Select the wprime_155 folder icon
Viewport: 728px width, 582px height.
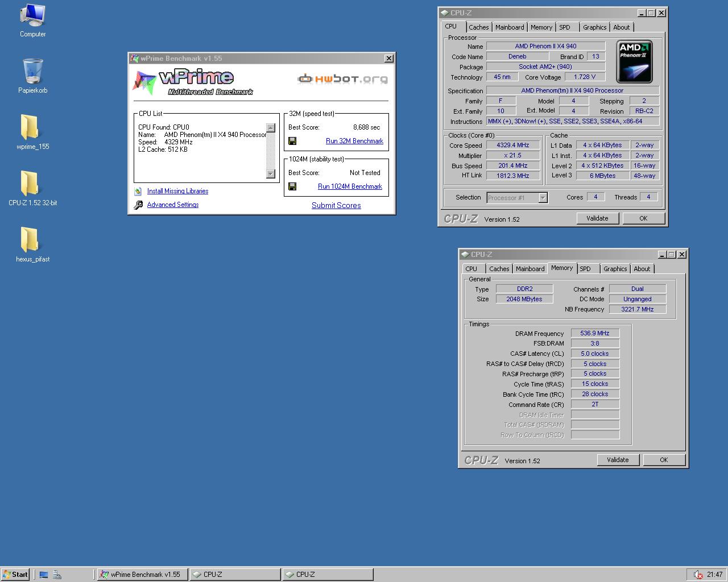(30, 127)
